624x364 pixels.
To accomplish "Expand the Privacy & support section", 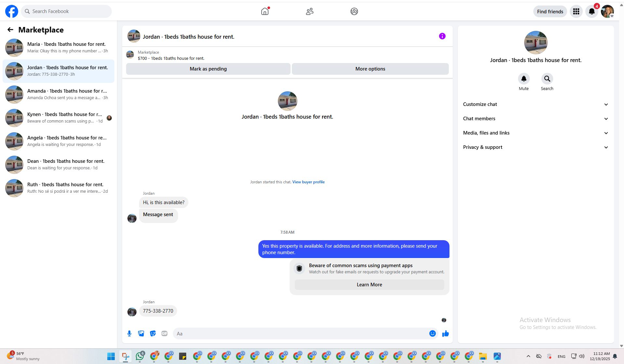I will point(536,147).
